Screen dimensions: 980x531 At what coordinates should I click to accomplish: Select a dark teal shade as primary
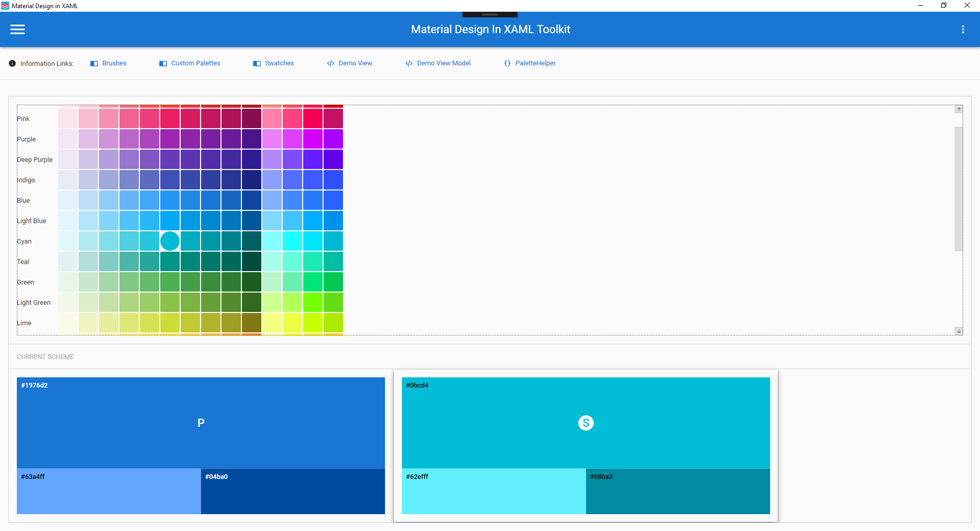pyautogui.click(x=251, y=261)
